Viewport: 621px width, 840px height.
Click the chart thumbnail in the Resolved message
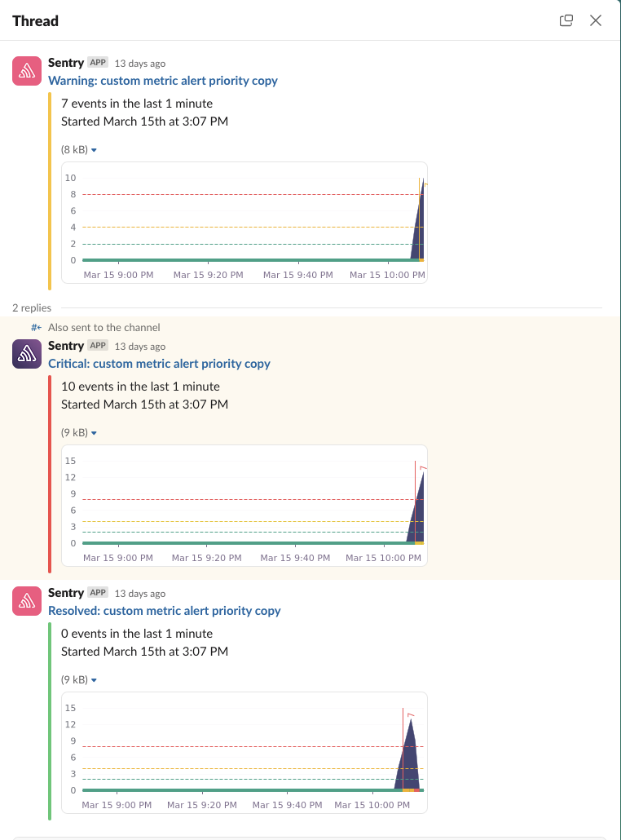pyautogui.click(x=244, y=749)
